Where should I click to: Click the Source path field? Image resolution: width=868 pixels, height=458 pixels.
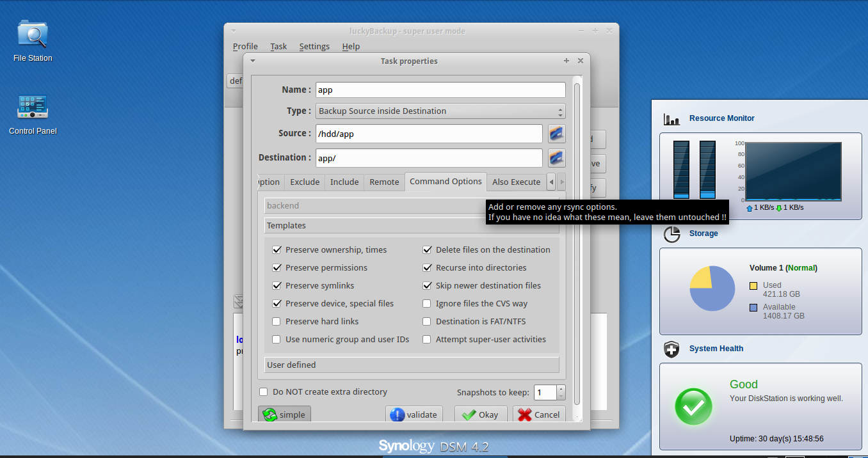pyautogui.click(x=430, y=134)
